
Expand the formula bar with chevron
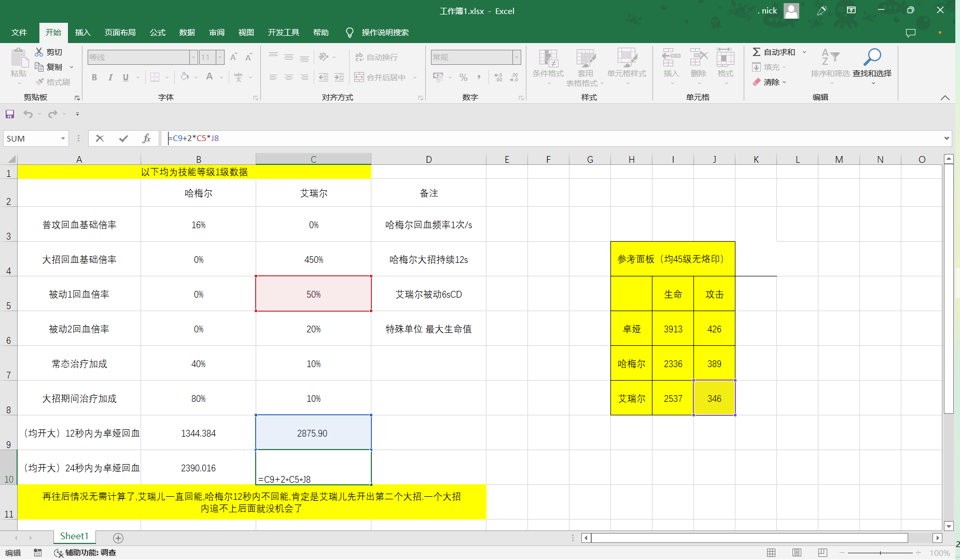[x=947, y=138]
